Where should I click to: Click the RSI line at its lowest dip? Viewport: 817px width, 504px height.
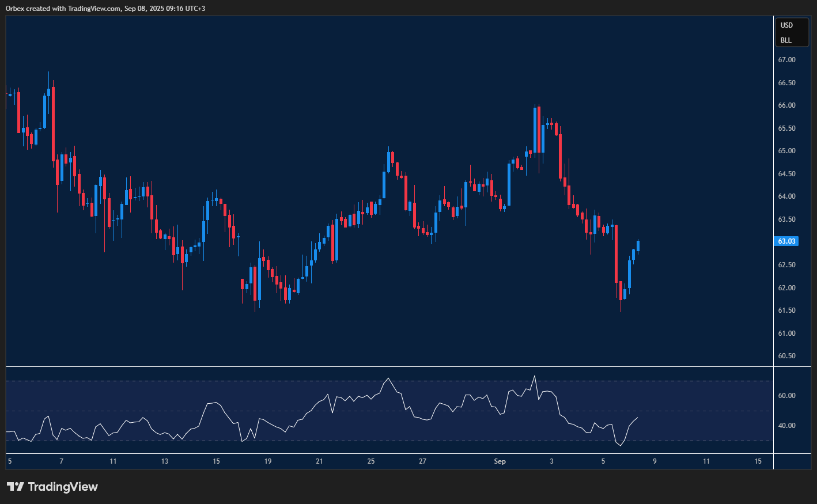point(621,445)
